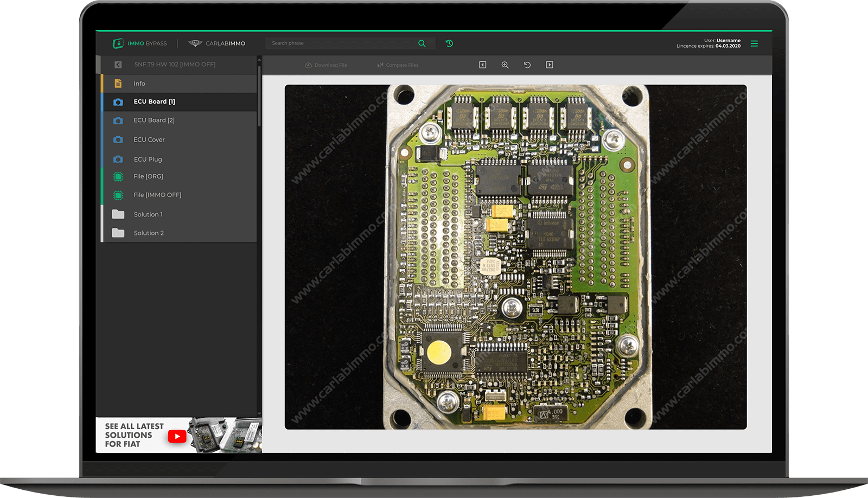Select ECU Board [2] entry

[x=179, y=120]
